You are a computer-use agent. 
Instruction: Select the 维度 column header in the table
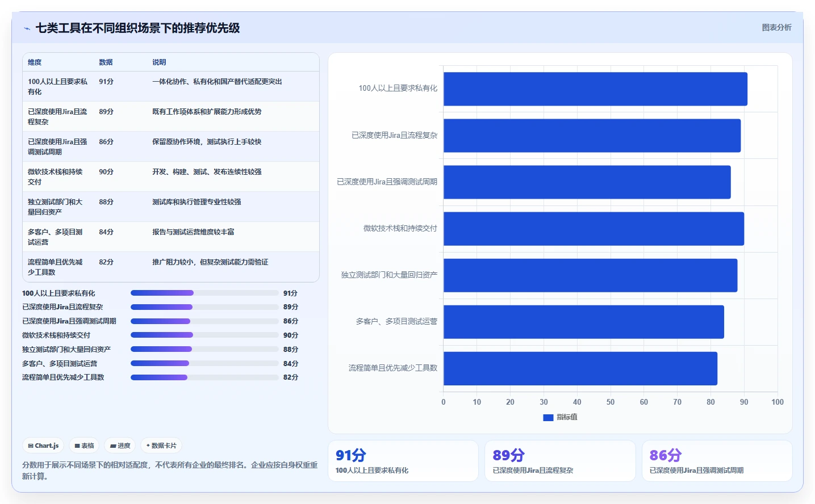tap(35, 62)
